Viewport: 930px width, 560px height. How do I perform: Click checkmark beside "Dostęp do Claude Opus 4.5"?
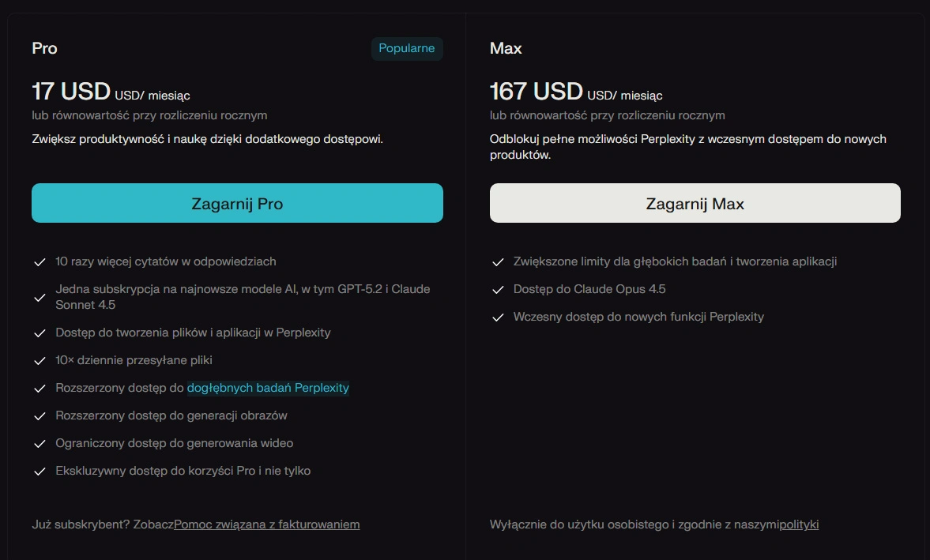point(498,289)
